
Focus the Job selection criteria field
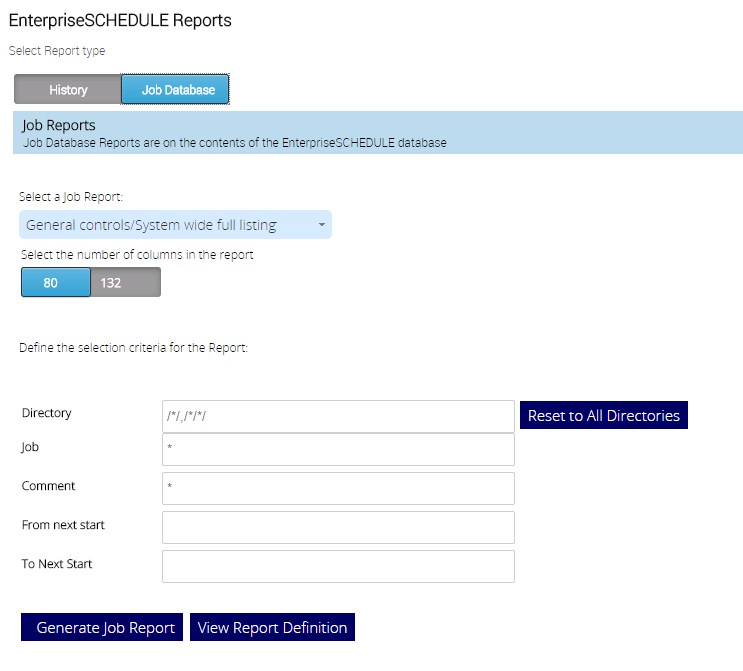338,449
